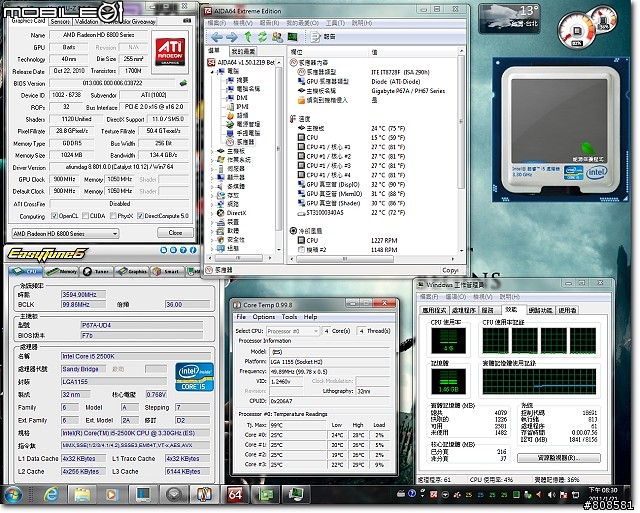The width and height of the screenshot is (640, 513).
Task: Click GPU-Z BIOS save chip icon
Action: pyautogui.click(x=183, y=83)
